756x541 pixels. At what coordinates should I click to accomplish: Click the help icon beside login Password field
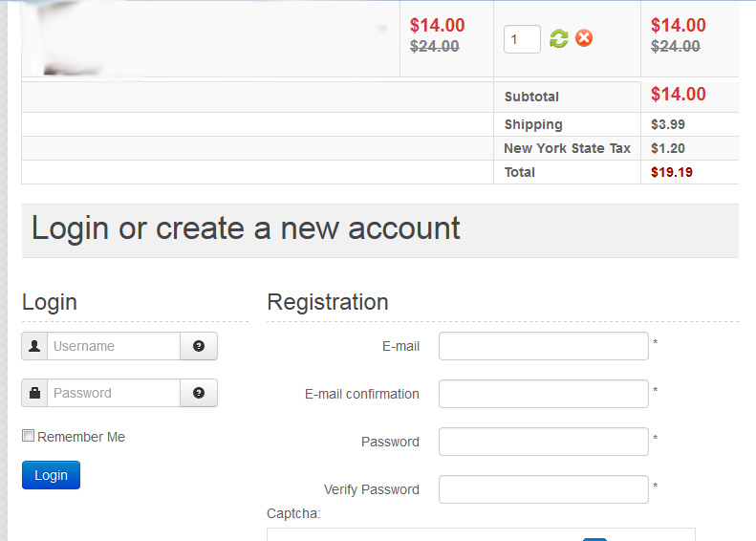(199, 393)
